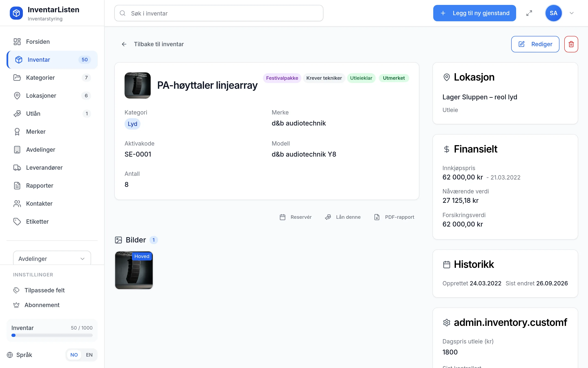Viewport: 588px width, 368px height.
Task: Click the Kontakter people icon
Action: (17, 204)
